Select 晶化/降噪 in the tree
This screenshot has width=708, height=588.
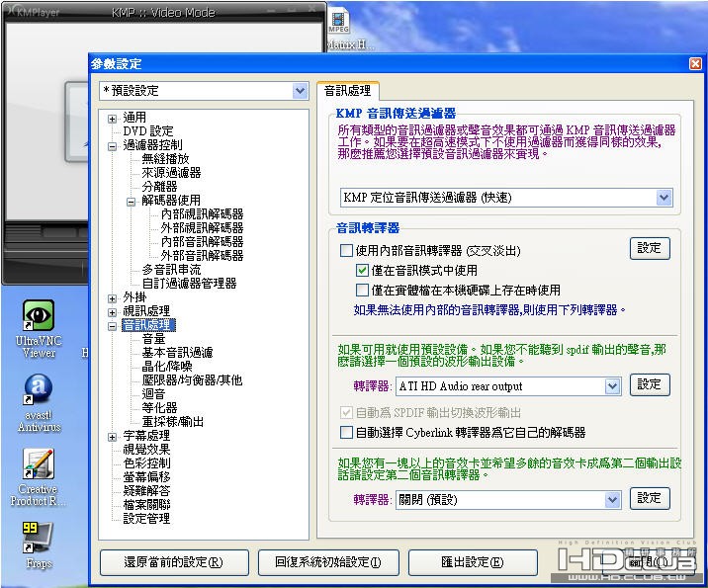point(167,367)
